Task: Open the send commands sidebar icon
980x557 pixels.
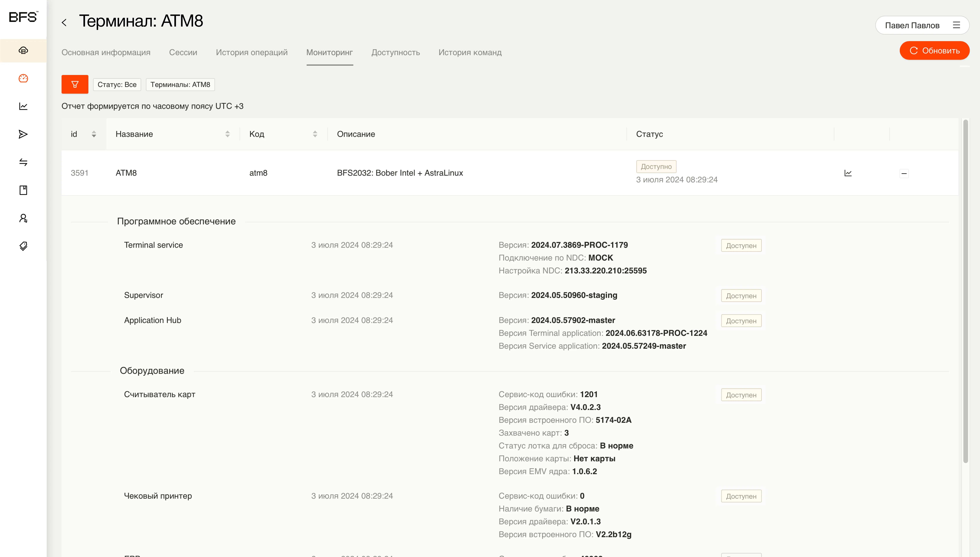Action: [x=23, y=134]
